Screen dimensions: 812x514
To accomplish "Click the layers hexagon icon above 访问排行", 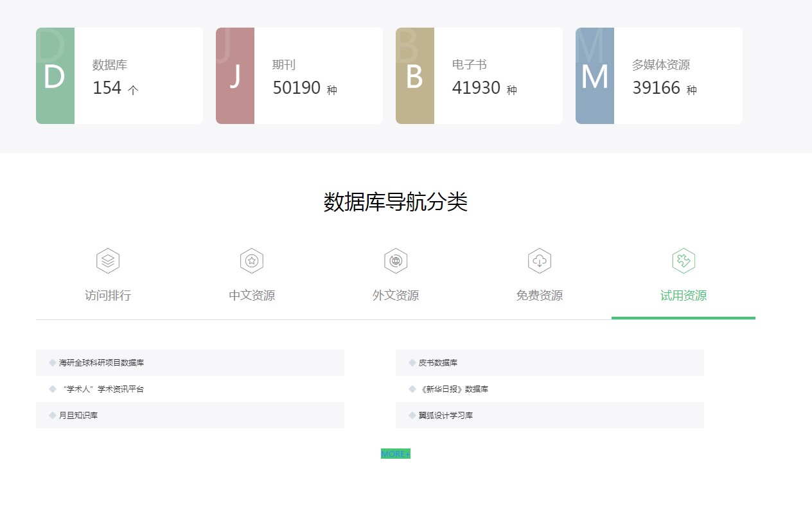I will pyautogui.click(x=108, y=261).
